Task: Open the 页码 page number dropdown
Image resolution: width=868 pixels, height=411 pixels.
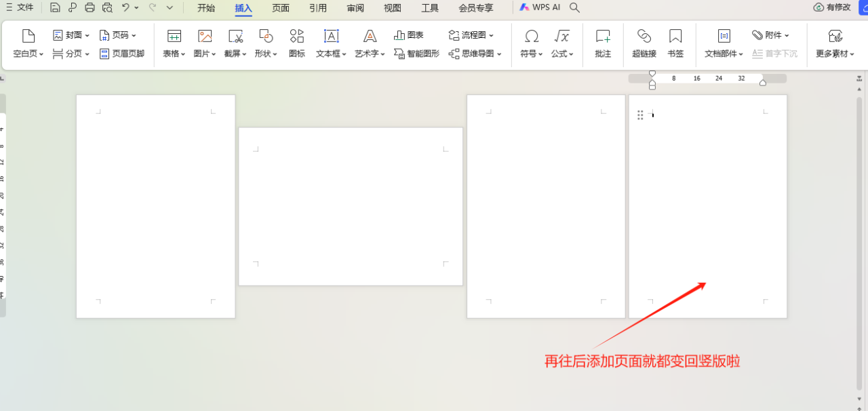Action: (117, 35)
